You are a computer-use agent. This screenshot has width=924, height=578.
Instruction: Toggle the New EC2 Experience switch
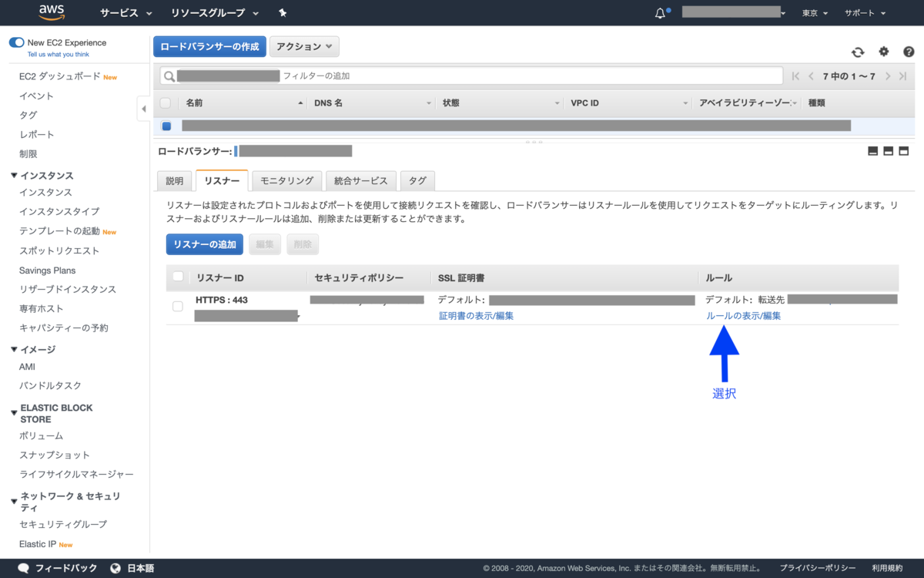(17, 44)
